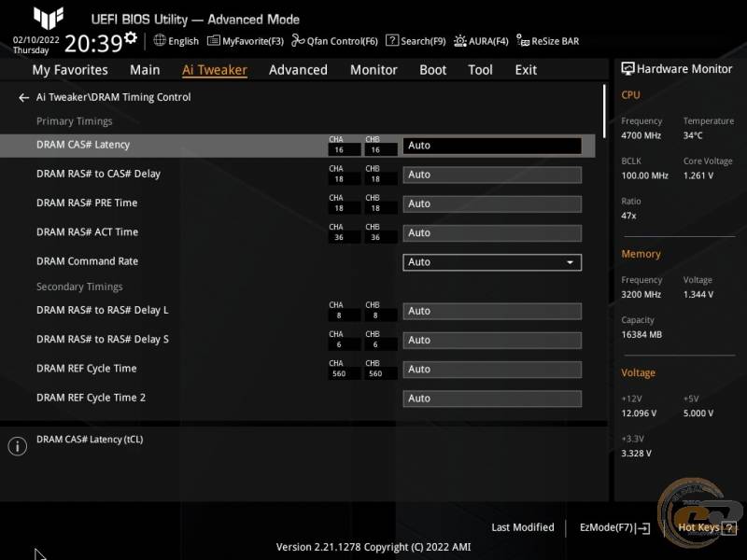This screenshot has width=747, height=560.
Task: Open Qfan Control(F6)
Action: [334, 41]
